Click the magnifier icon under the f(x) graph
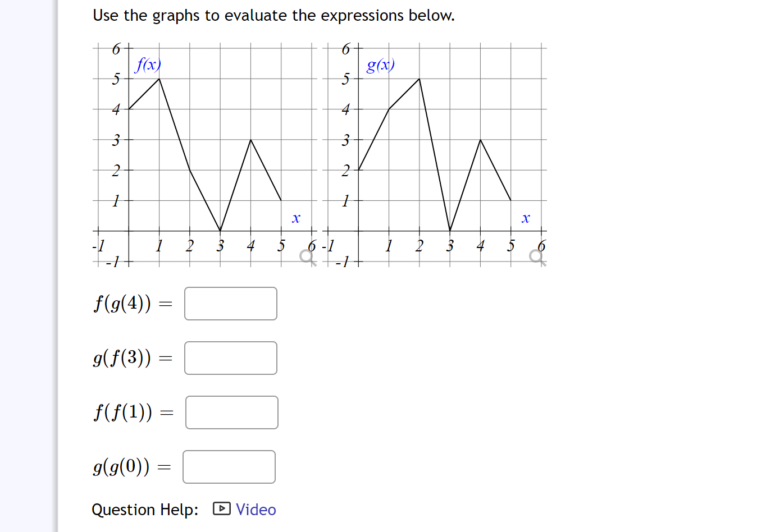Screen dimensions: 757x532 306,256
